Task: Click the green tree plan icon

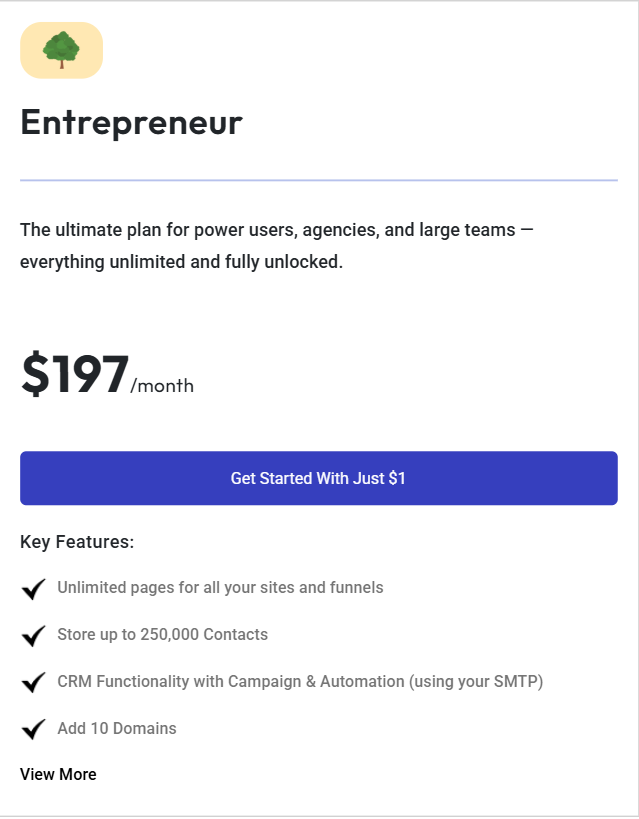Action: pyautogui.click(x=61, y=50)
